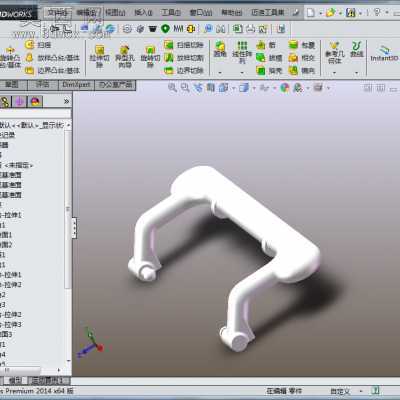Screen dimensions: 400x400
Task: Open Edit Appearance color-wheel icon
Action: [x=284, y=88]
